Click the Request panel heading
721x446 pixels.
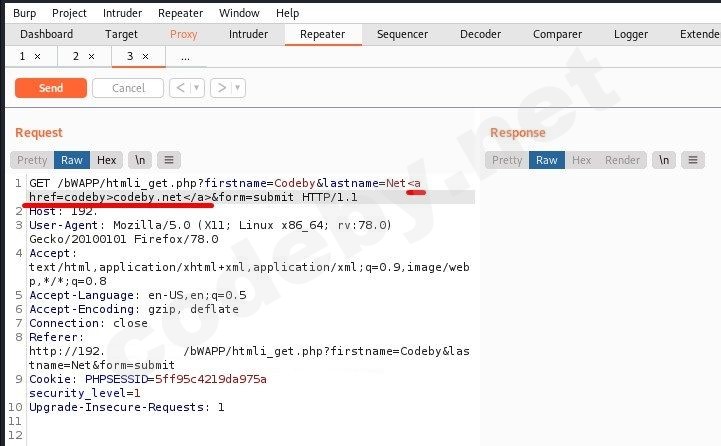(x=39, y=133)
